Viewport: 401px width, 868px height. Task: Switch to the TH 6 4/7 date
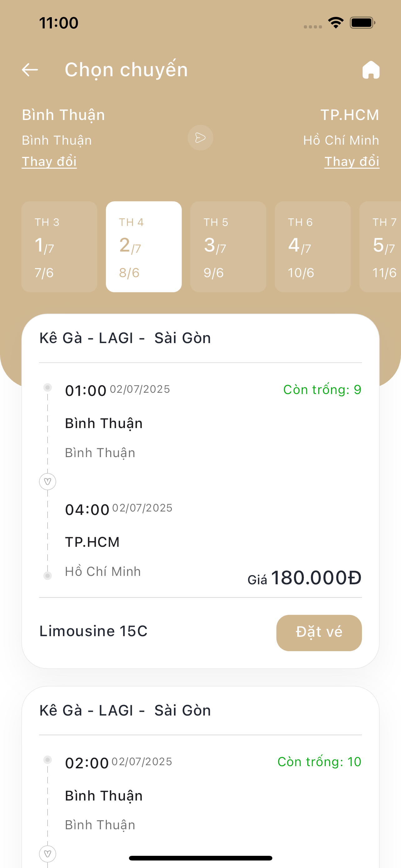pos(312,247)
